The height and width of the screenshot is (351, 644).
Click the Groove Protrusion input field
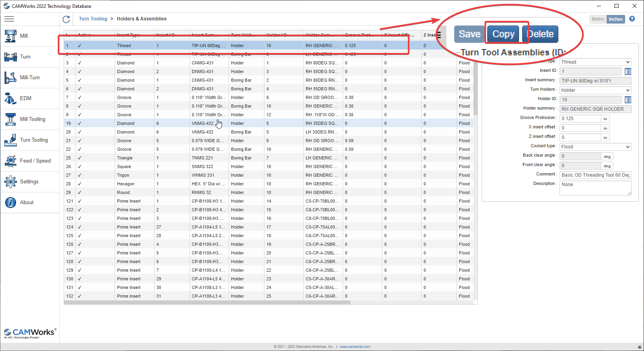point(580,119)
